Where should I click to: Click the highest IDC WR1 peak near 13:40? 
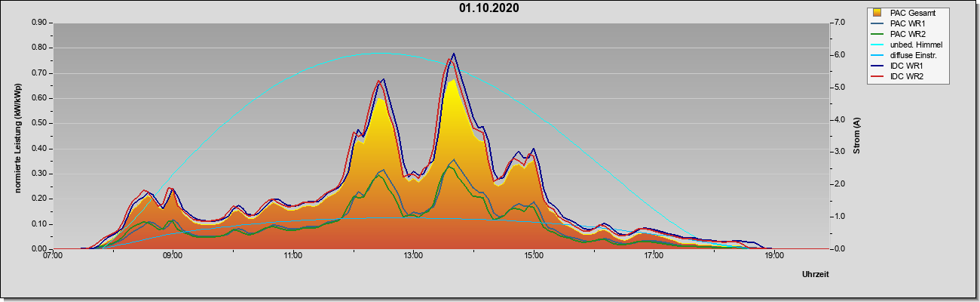454,54
